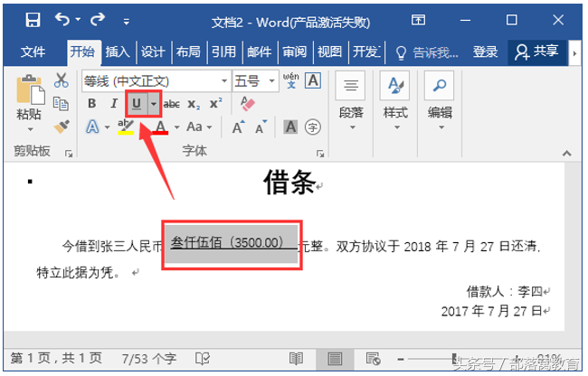
Task: Toggle italic formatting
Action: click(114, 104)
